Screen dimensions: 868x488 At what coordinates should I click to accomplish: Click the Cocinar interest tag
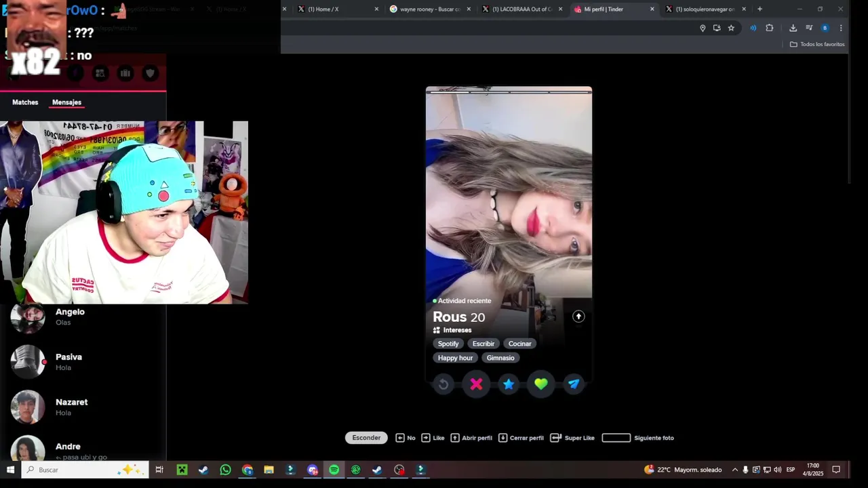pyautogui.click(x=520, y=344)
